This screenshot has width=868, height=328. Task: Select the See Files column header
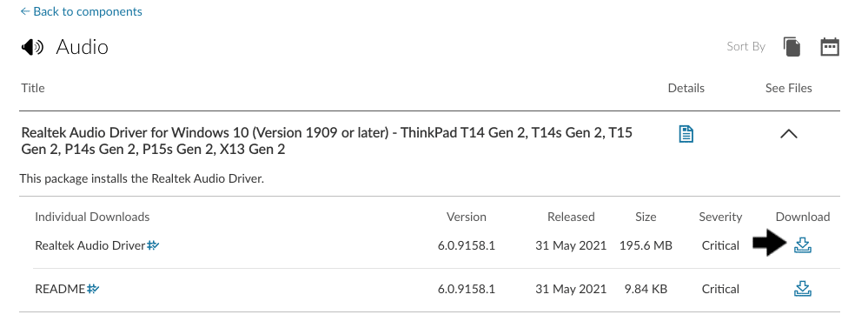pos(788,88)
